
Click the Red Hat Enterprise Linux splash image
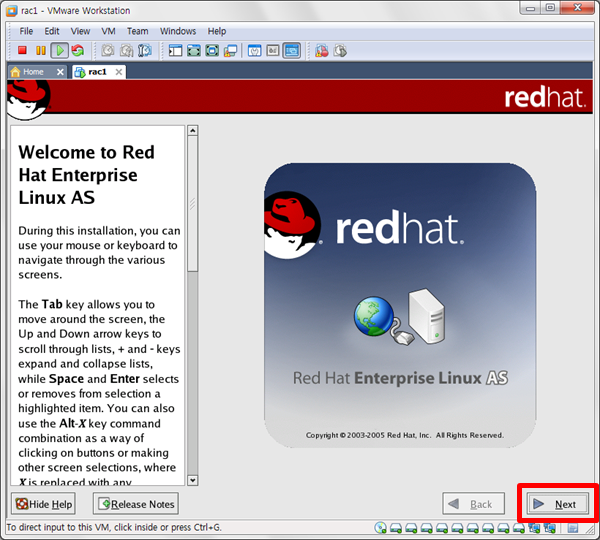400,305
